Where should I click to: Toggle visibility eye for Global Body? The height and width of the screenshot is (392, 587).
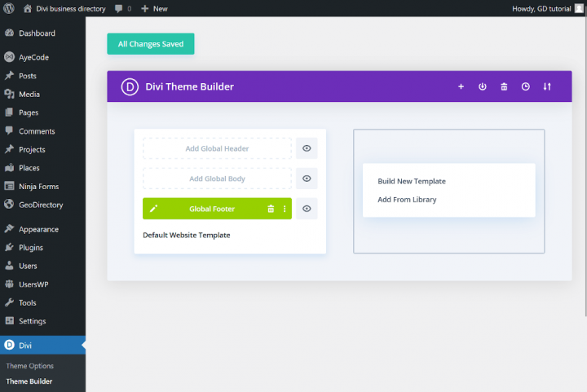(x=307, y=178)
